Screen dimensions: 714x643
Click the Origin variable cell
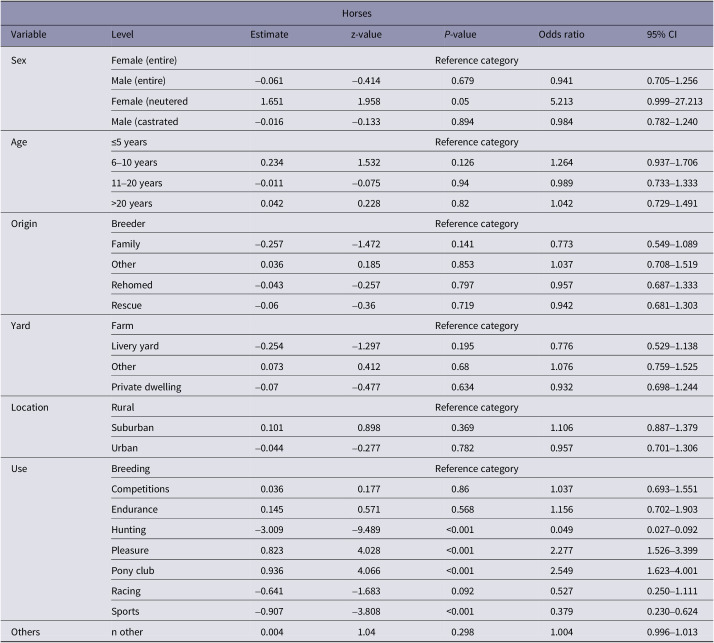click(x=24, y=224)
